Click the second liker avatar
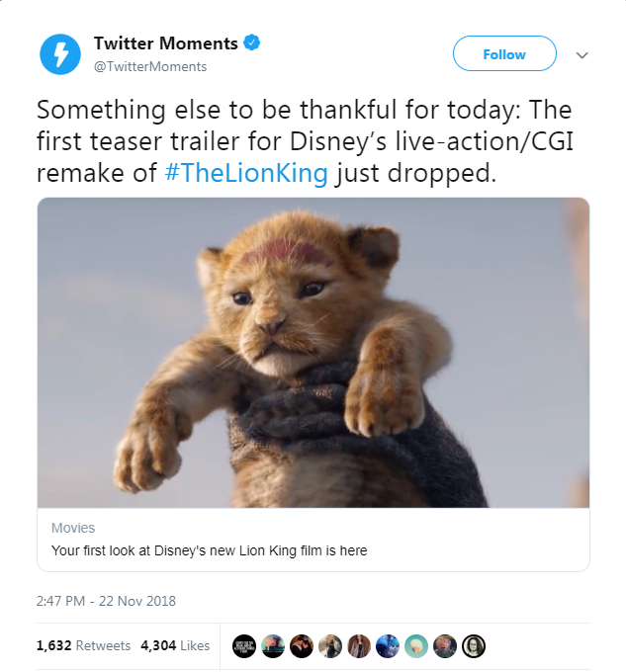 273,645
